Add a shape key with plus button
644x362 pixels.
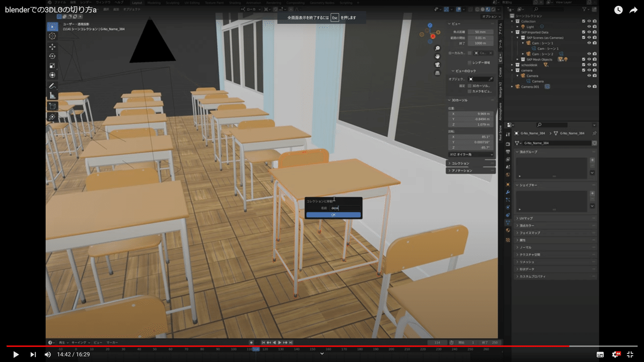click(592, 194)
